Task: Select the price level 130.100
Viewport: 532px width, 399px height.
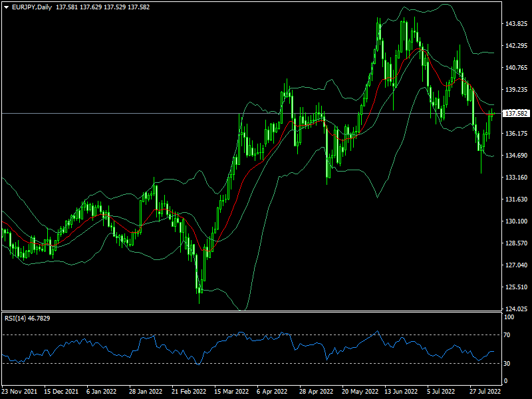Action: tap(516, 221)
